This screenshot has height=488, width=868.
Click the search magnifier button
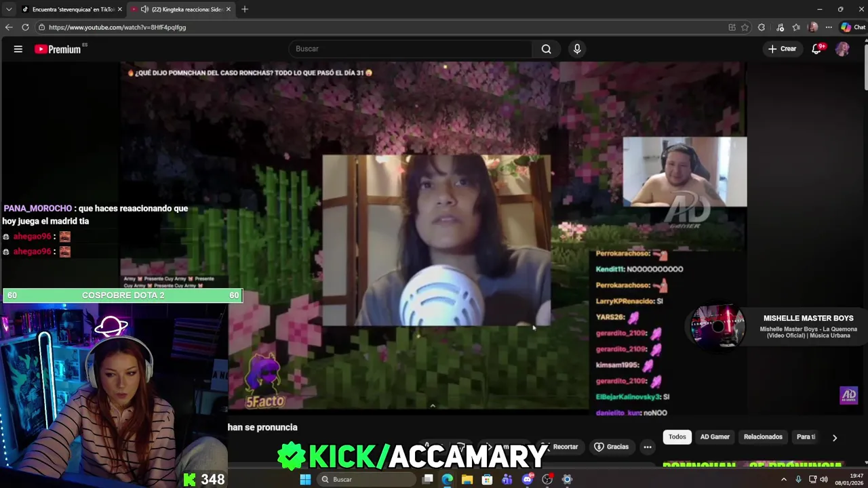(x=546, y=49)
